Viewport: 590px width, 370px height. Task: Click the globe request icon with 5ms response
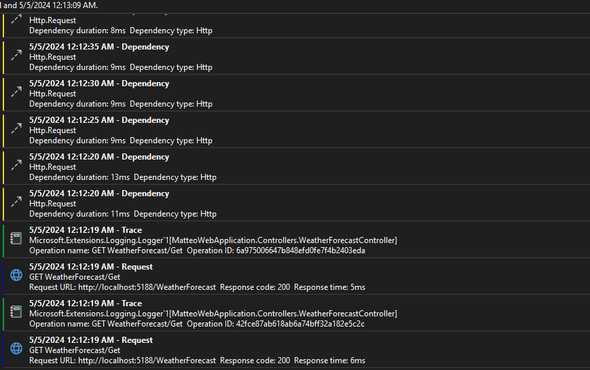click(x=16, y=275)
